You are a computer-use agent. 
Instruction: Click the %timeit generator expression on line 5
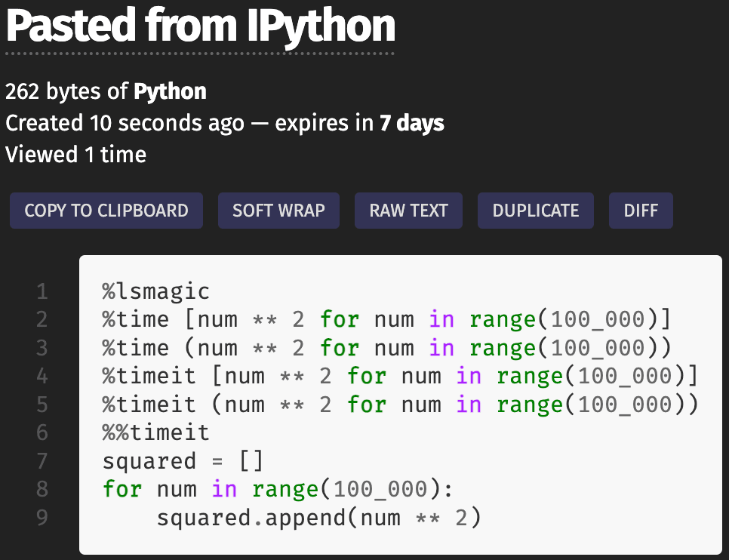[400, 405]
